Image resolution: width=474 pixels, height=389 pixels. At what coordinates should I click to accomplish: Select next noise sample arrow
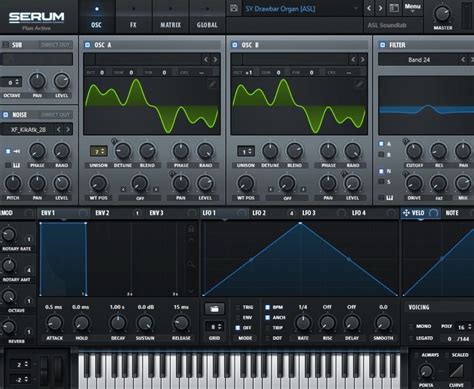click(x=68, y=129)
